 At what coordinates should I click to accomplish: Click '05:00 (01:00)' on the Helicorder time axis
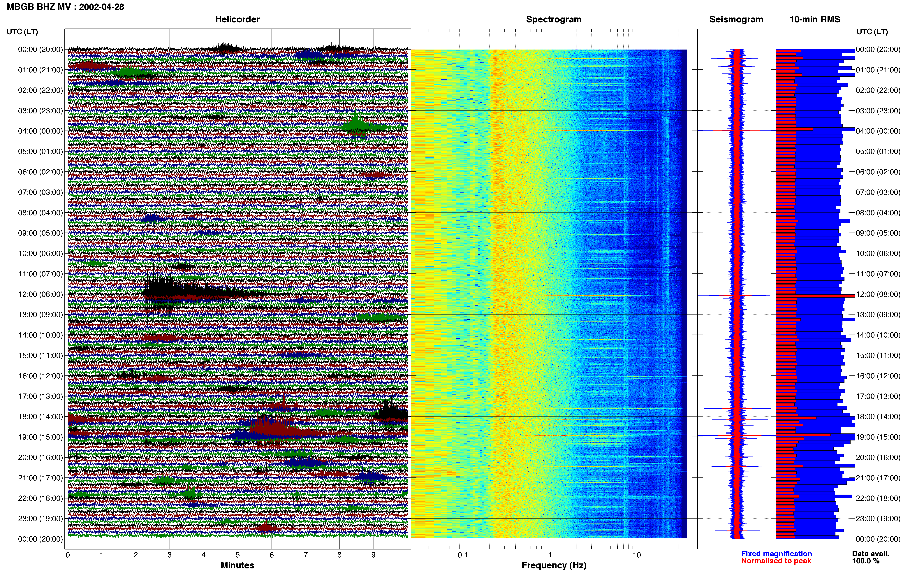41,151
